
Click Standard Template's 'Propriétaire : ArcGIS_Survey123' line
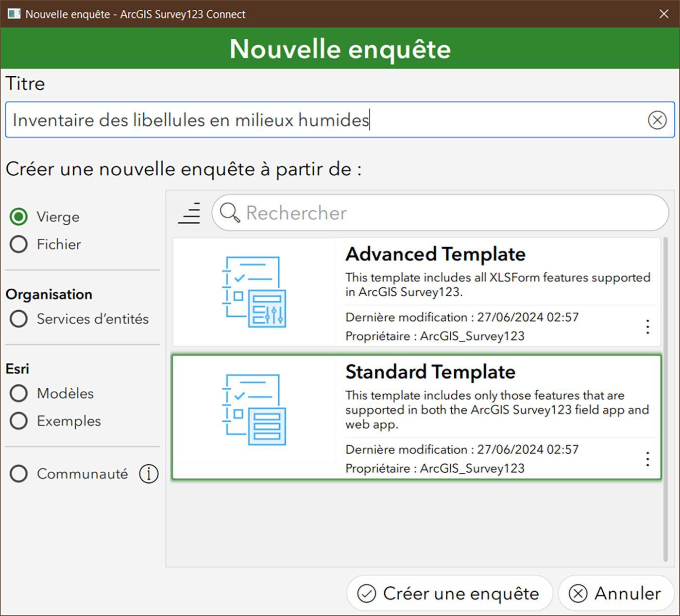point(435,468)
